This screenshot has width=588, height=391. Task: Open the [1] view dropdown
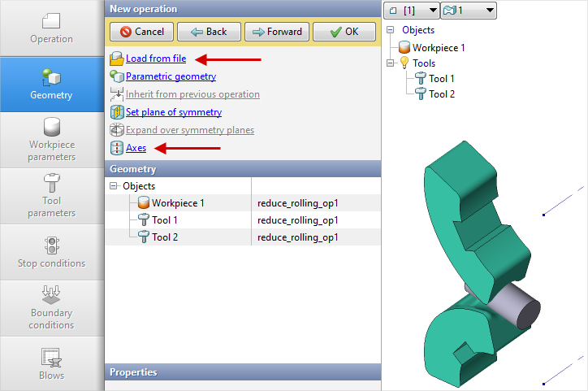(x=411, y=11)
